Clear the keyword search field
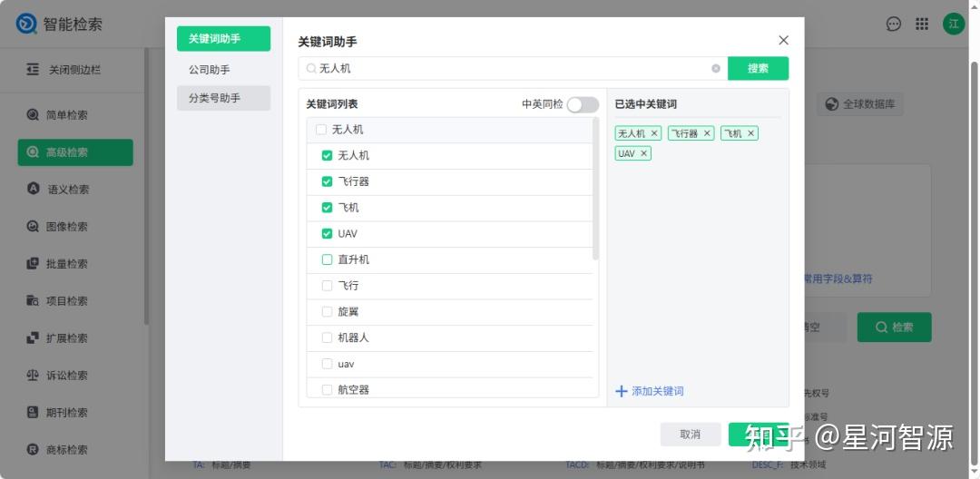 716,69
